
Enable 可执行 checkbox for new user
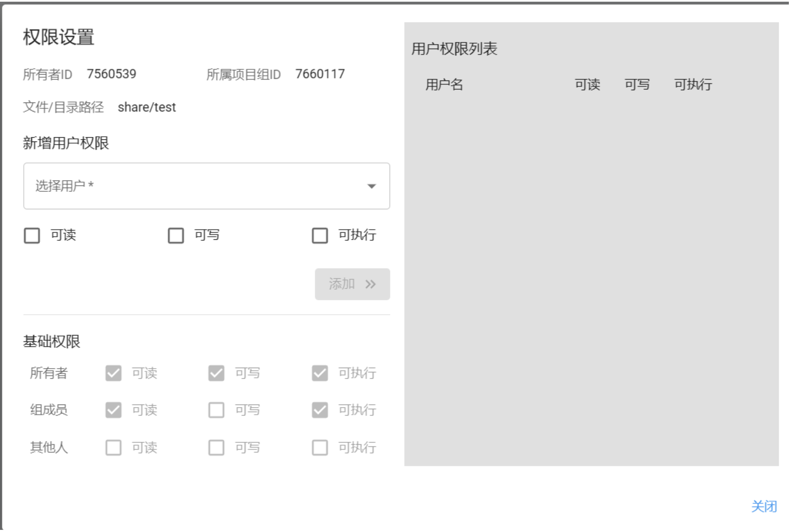pos(320,236)
